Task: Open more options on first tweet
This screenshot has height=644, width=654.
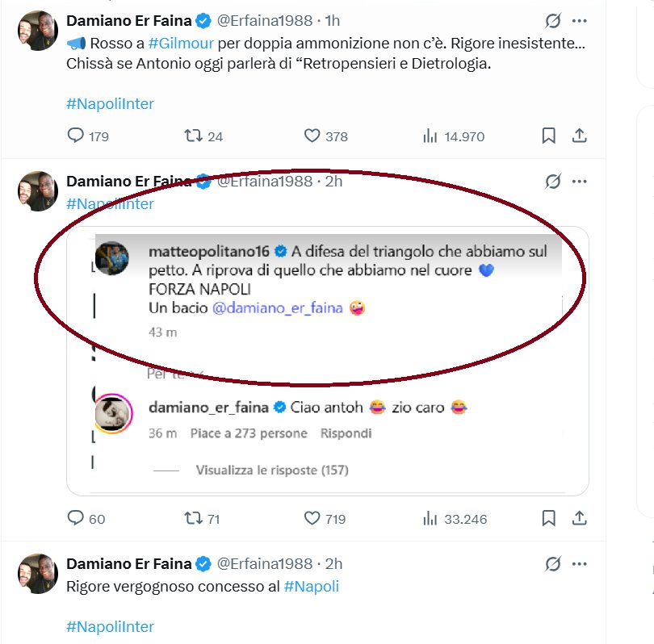Action: pyautogui.click(x=580, y=20)
